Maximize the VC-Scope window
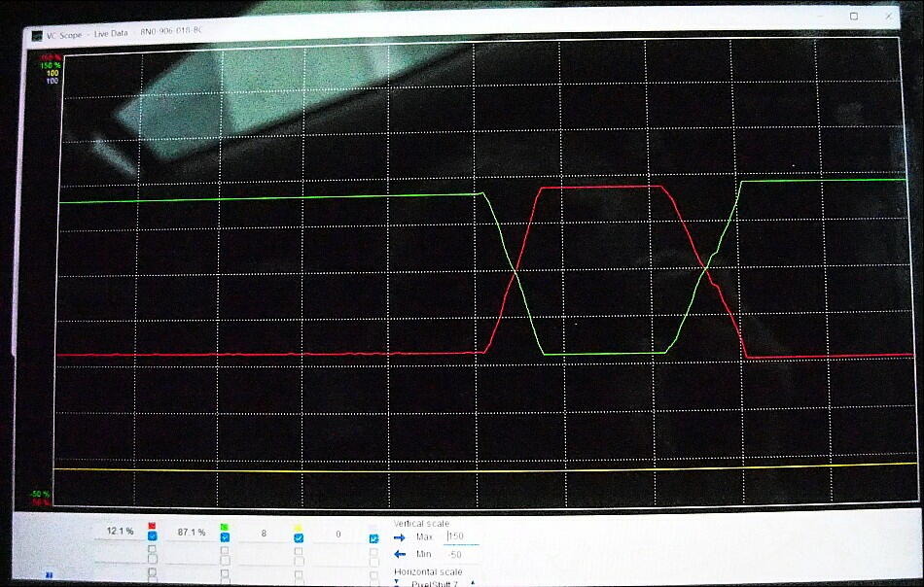 pyautogui.click(x=854, y=17)
